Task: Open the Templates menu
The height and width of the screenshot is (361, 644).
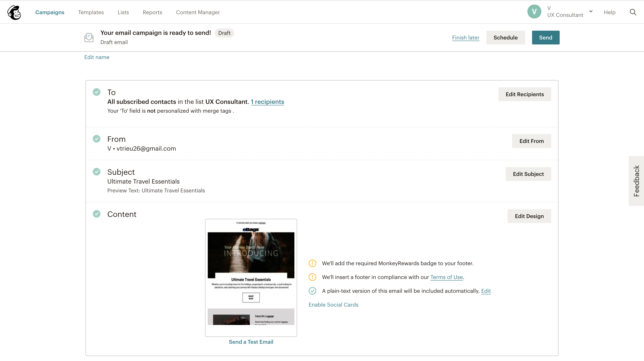Action: click(91, 12)
